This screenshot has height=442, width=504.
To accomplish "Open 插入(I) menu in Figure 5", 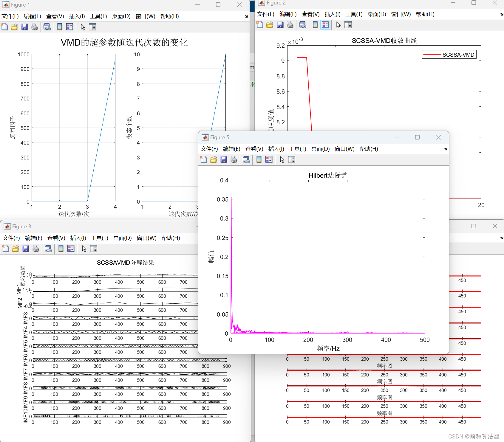I will 276,149.
